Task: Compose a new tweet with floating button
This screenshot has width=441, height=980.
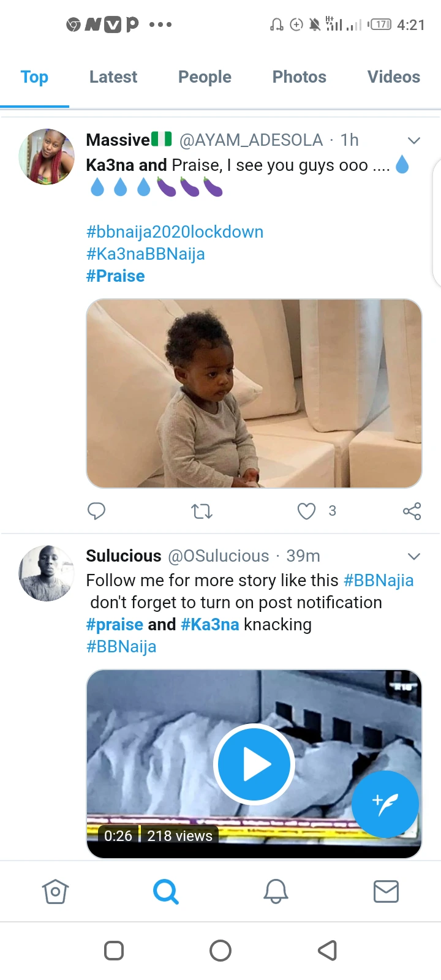Action: point(385,804)
